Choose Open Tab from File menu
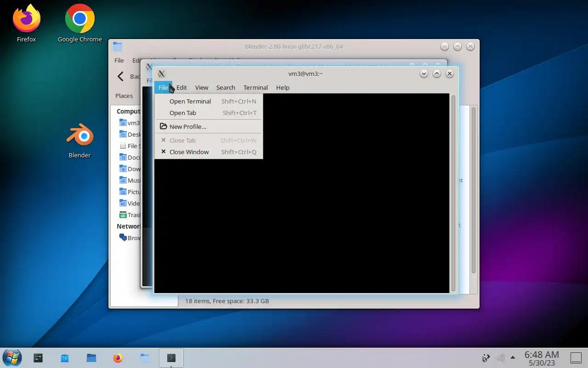588x368 pixels. (x=209, y=113)
